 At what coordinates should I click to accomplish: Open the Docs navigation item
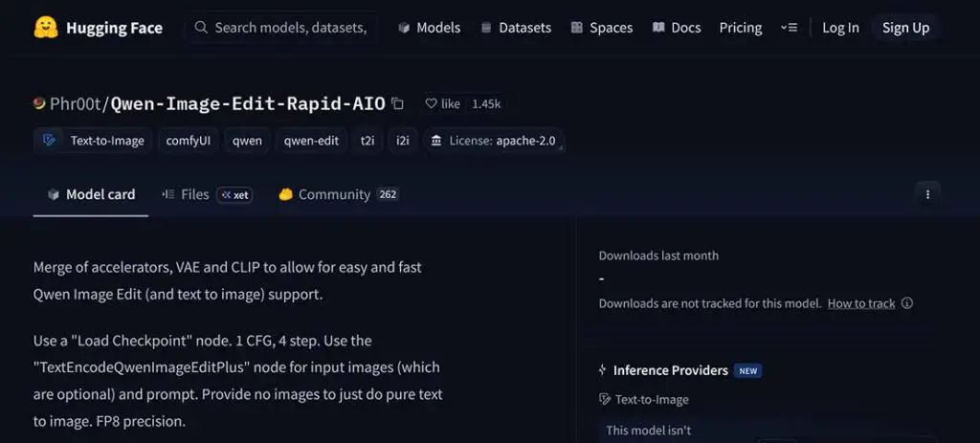pyautogui.click(x=677, y=28)
